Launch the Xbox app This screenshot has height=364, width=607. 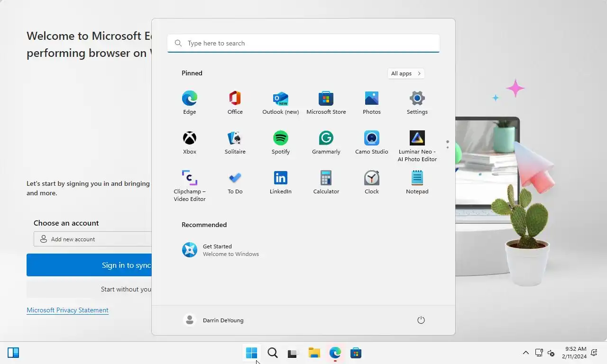[x=190, y=142]
